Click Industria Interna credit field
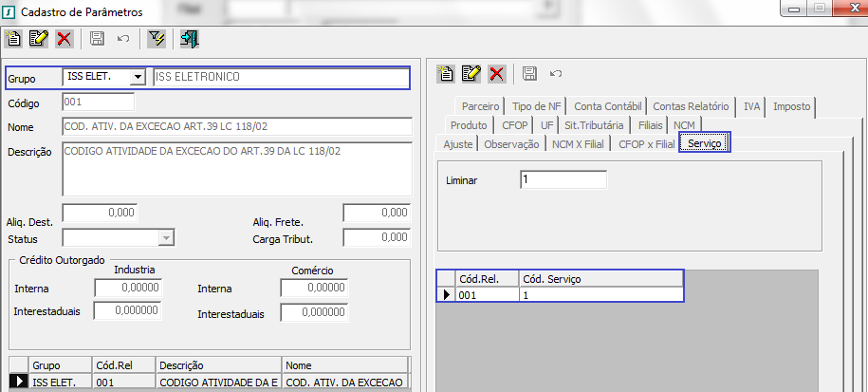 click(x=128, y=288)
